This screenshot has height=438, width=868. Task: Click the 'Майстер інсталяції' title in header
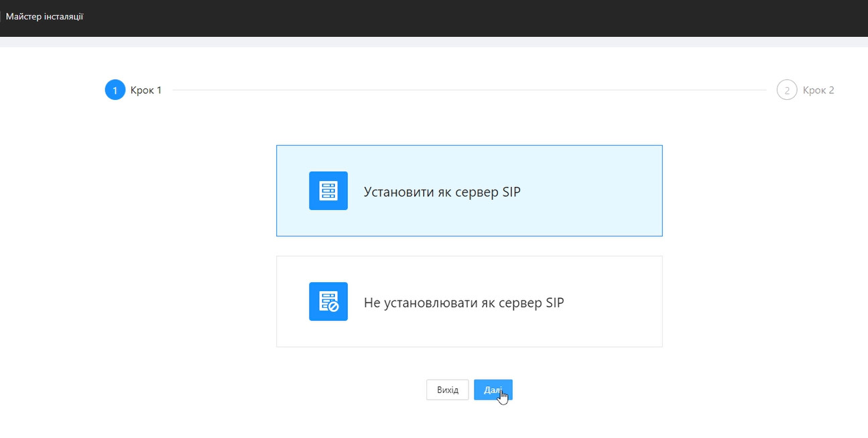[x=44, y=16]
